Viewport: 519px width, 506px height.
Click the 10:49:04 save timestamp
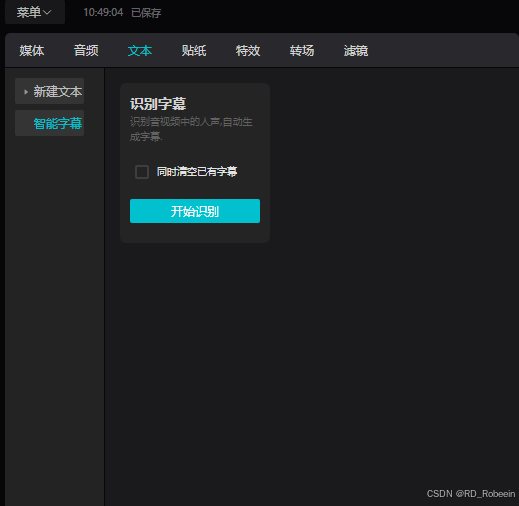pyautogui.click(x=103, y=13)
